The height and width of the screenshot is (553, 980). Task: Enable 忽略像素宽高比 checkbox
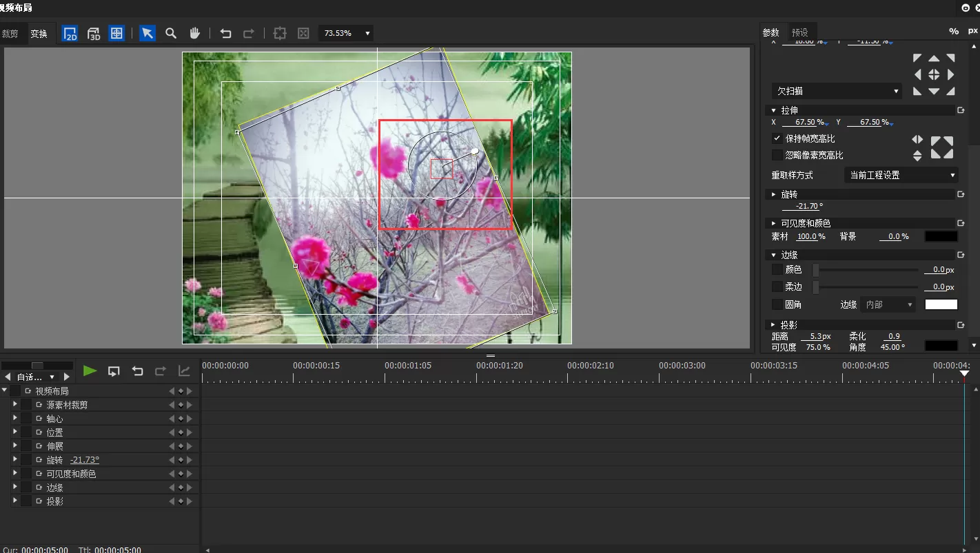tap(777, 155)
